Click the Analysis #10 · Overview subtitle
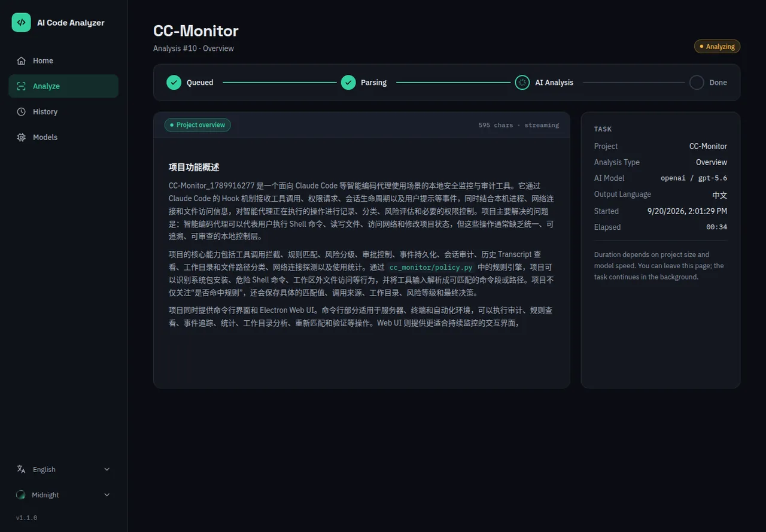Image resolution: width=766 pixels, height=532 pixels. 193,48
